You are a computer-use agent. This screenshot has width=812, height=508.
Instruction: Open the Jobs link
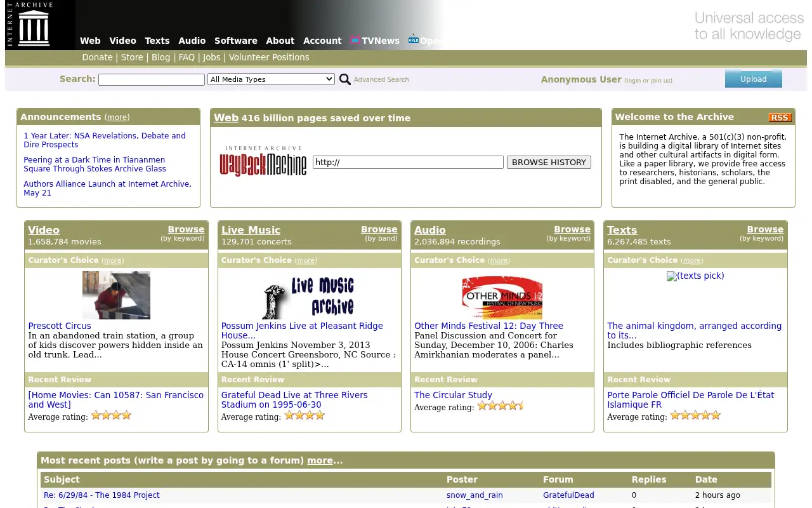212,57
